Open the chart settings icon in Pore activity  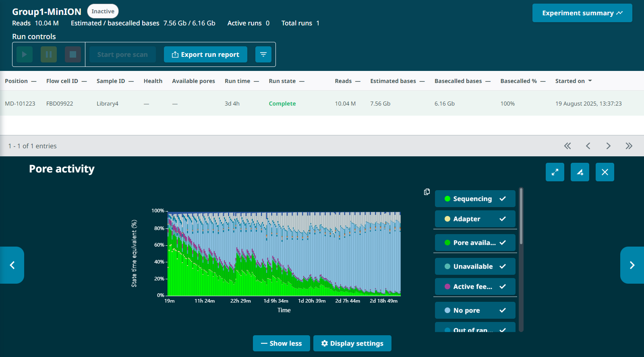(x=580, y=172)
